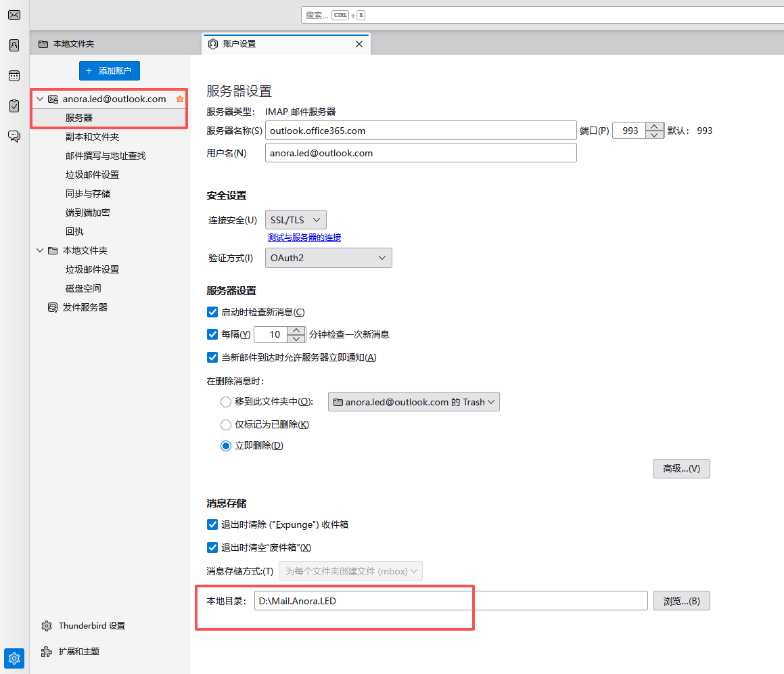Click the 服务器名称 input field
This screenshot has width=784, height=674.
pos(421,131)
